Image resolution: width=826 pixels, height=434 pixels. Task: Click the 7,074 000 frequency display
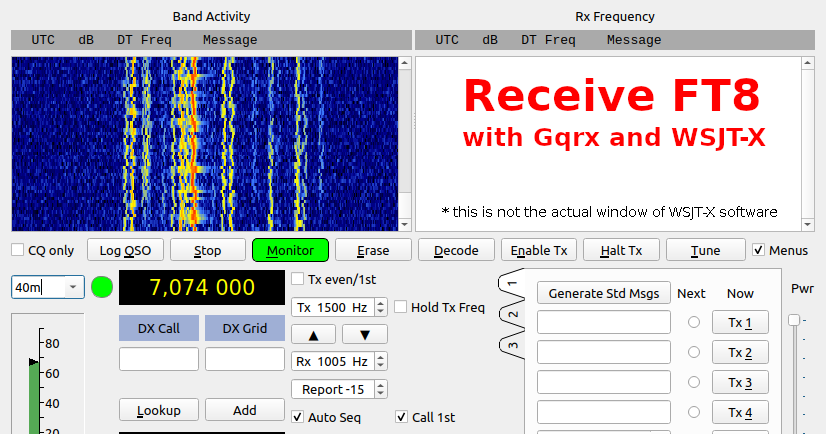click(x=202, y=288)
